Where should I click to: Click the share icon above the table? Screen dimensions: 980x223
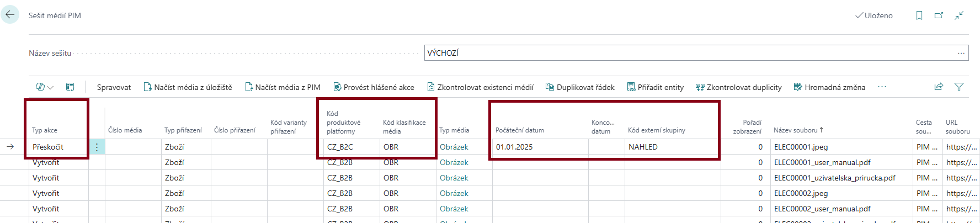coord(939,87)
